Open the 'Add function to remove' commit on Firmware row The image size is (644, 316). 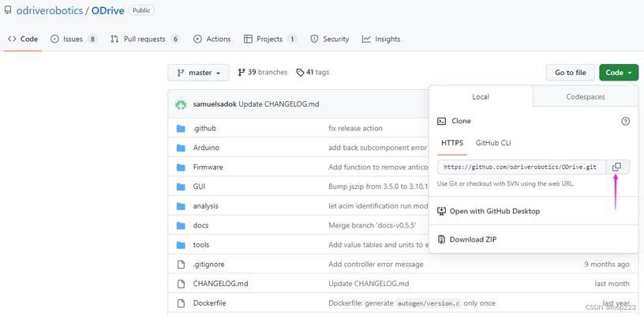[378, 167]
